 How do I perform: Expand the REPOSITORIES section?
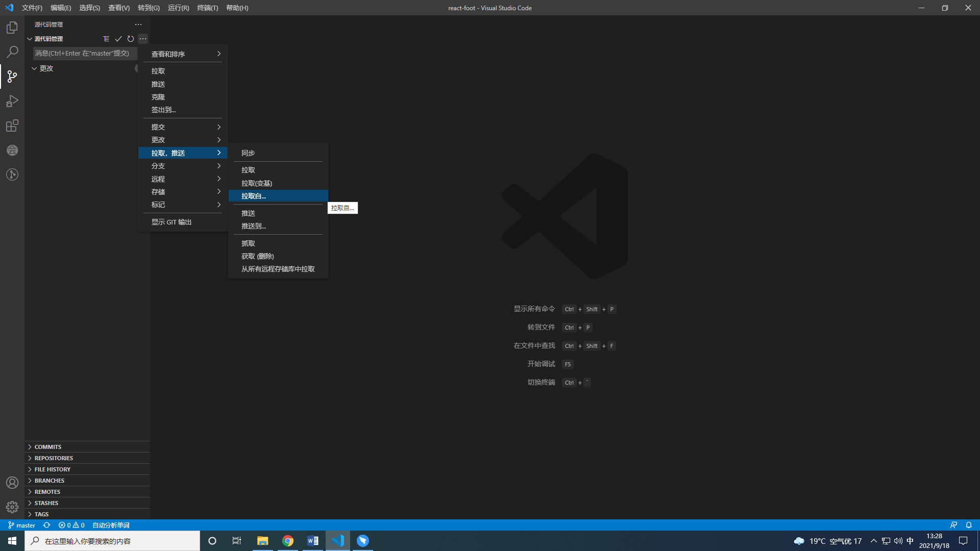pos(87,458)
